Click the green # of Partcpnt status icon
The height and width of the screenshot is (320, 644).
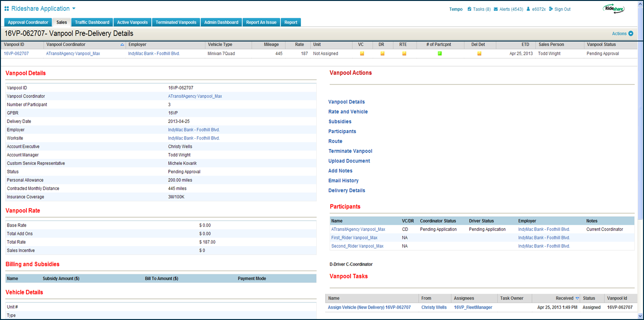pyautogui.click(x=440, y=54)
